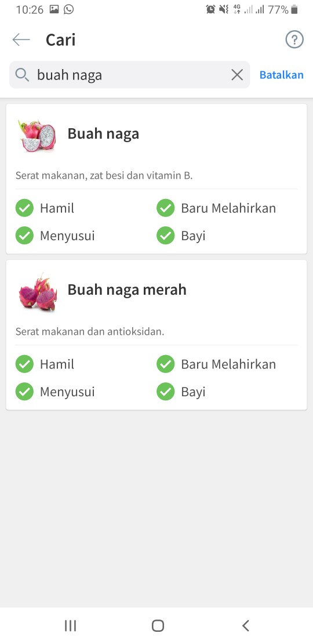313x644 pixels.
Task: Open the help question mark icon
Action: coord(294,40)
